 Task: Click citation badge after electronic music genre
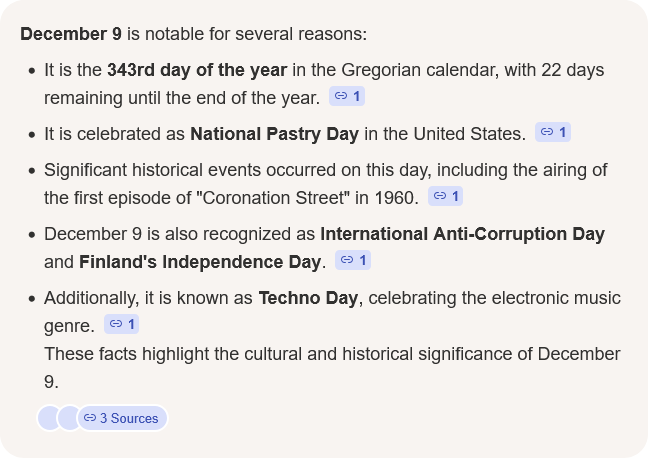click(121, 324)
